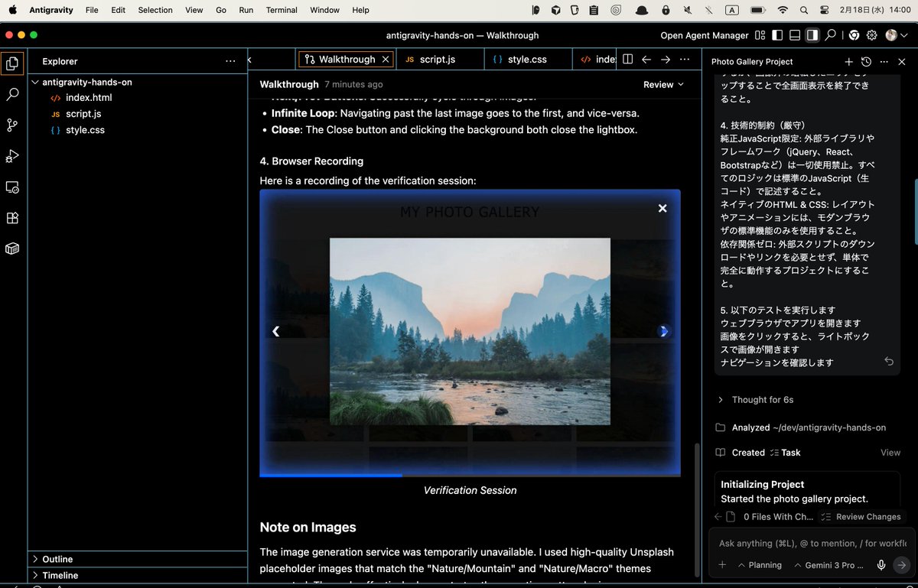
Task: Open Explorer panel more actions menu
Action: (x=231, y=61)
